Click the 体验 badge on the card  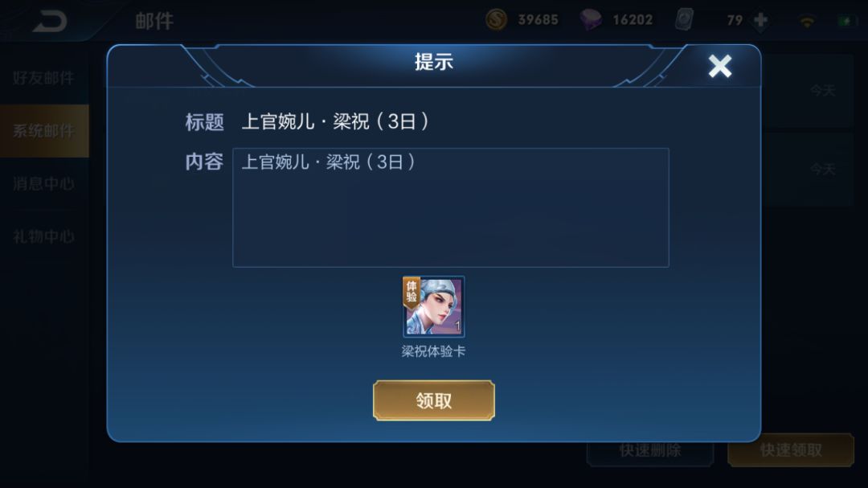coord(411,293)
